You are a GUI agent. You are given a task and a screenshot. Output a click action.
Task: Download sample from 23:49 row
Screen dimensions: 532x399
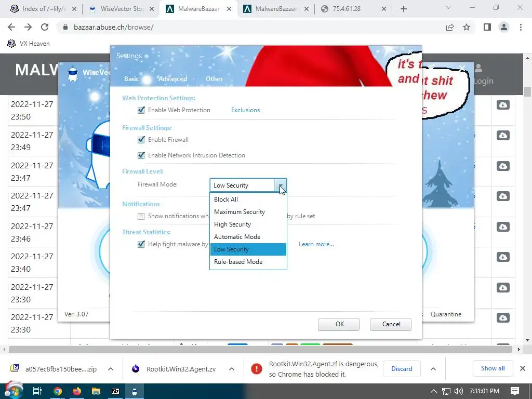tap(503, 136)
